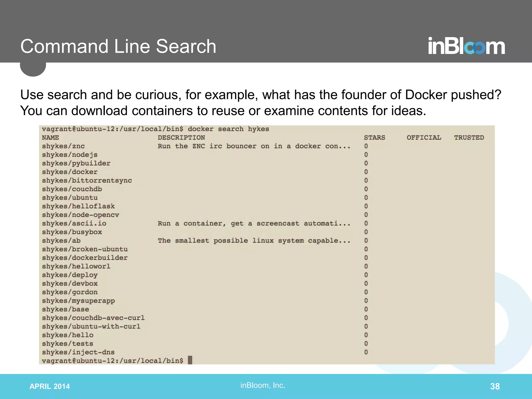Screen dimensions: 532x399
Task: Click the shykes/couchdb-avec-curl entry
Action: tap(94, 318)
